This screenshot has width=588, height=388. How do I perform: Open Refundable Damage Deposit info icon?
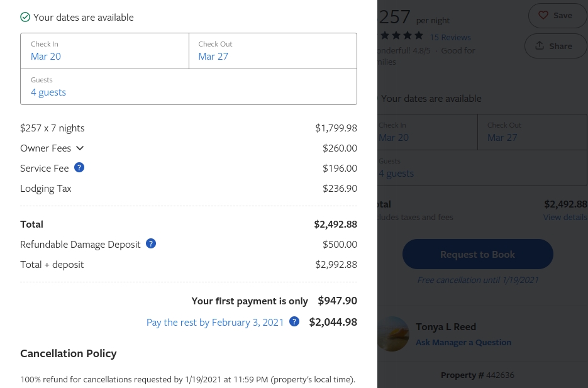151,243
